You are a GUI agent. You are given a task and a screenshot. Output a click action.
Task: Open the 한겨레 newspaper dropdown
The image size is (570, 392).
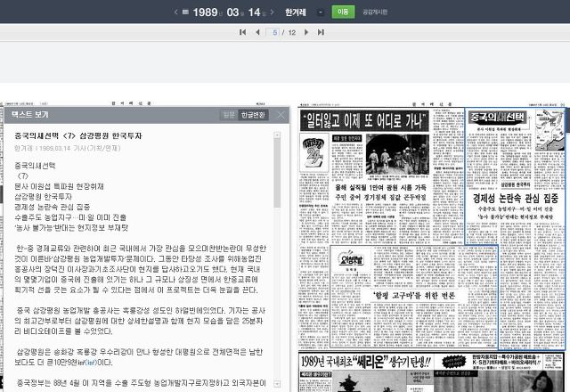point(321,12)
